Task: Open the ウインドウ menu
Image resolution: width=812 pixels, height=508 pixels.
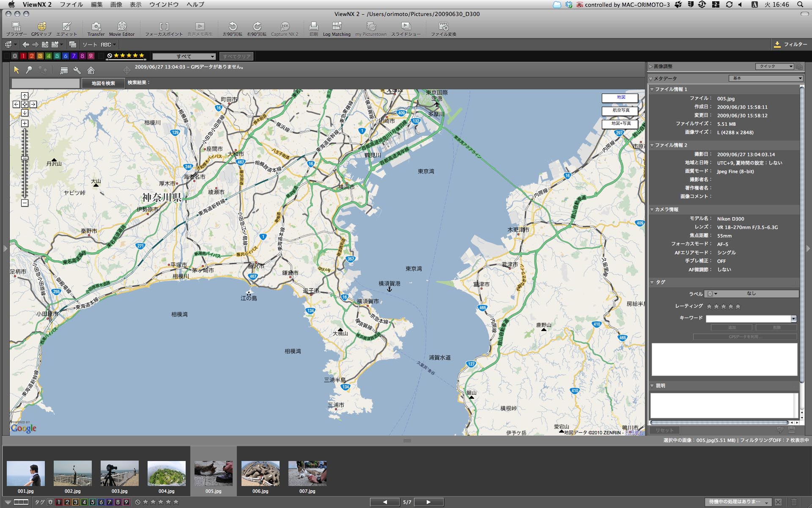Action: click(164, 4)
